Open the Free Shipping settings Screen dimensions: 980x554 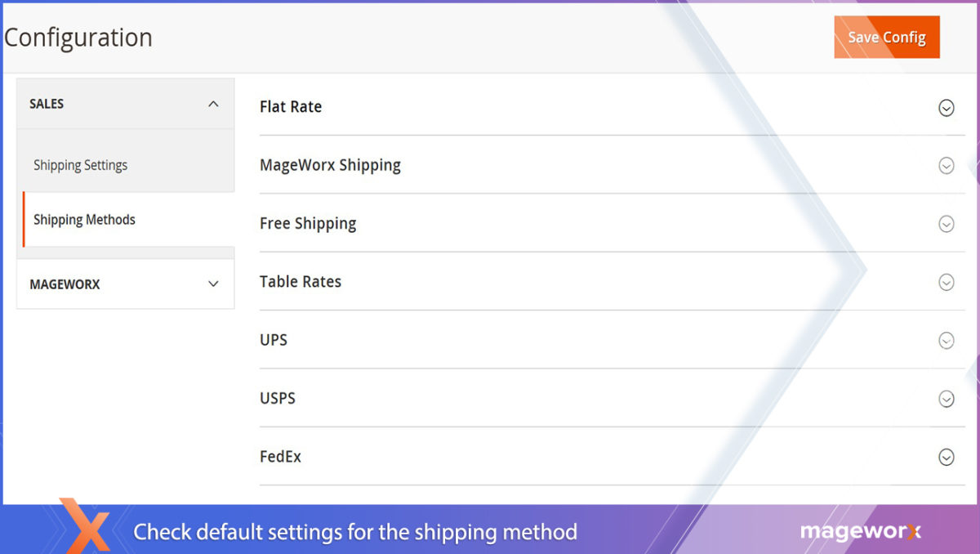click(946, 223)
